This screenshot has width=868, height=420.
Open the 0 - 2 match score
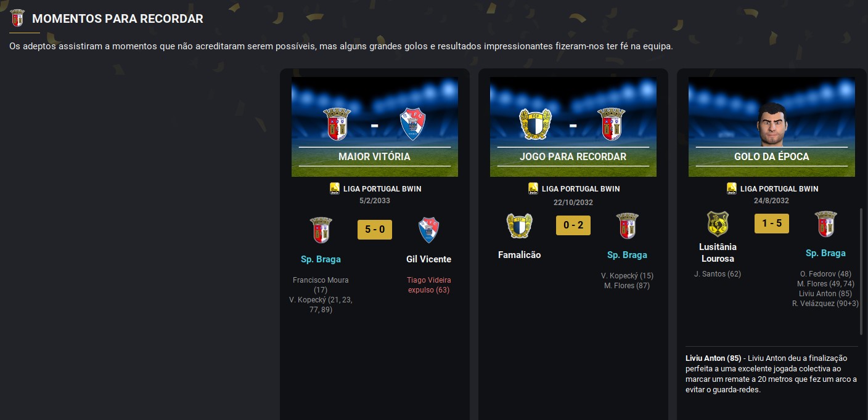(x=573, y=225)
